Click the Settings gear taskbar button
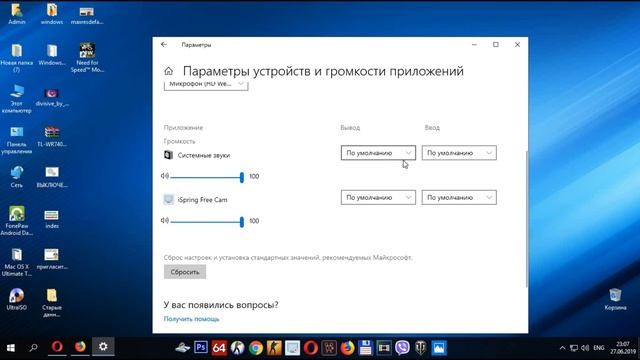Viewport: 640px width, 360px height. click(103, 347)
